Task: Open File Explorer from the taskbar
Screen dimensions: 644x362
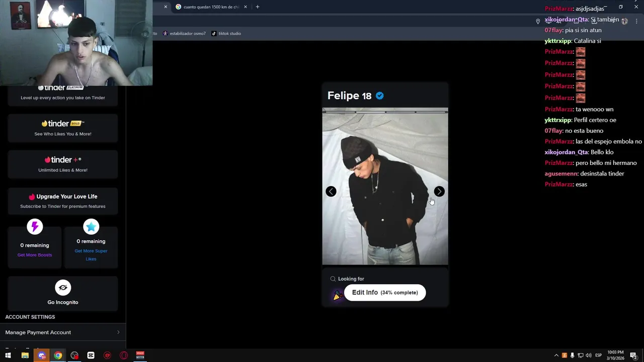Action: (x=25, y=355)
